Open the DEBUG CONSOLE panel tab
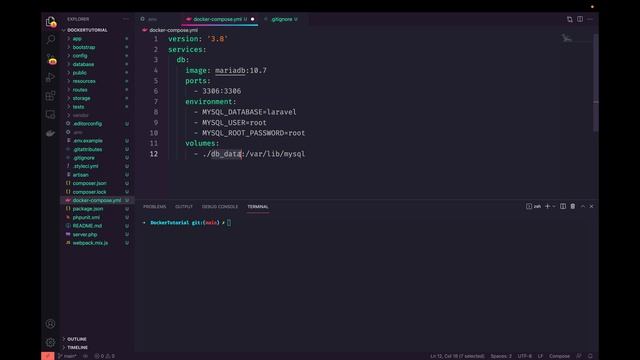Screen dimensions: 640x360 point(220,207)
